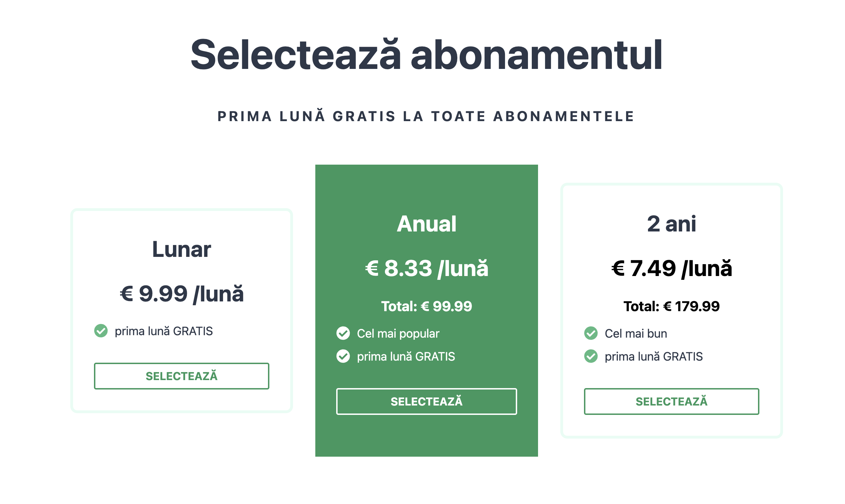The width and height of the screenshot is (845, 504).
Task: Click the checkmark icon next to Cel mai popular
Action: tap(343, 333)
